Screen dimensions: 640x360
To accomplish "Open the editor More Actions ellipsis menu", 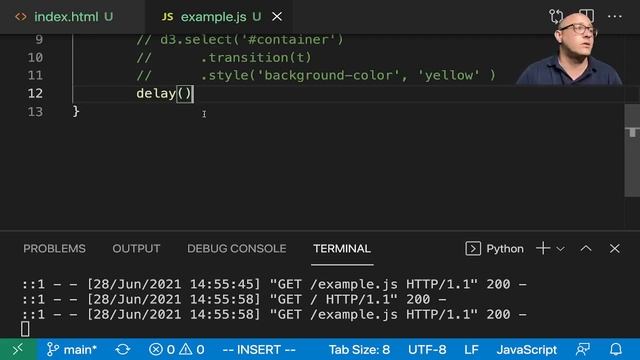I will click(x=615, y=17).
